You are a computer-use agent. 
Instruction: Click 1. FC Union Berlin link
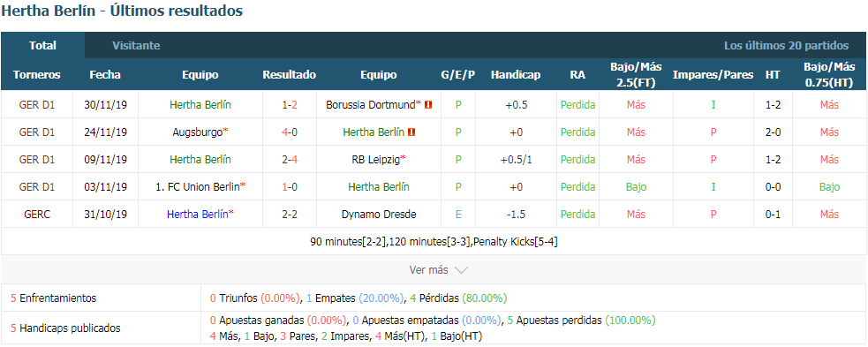[198, 187]
